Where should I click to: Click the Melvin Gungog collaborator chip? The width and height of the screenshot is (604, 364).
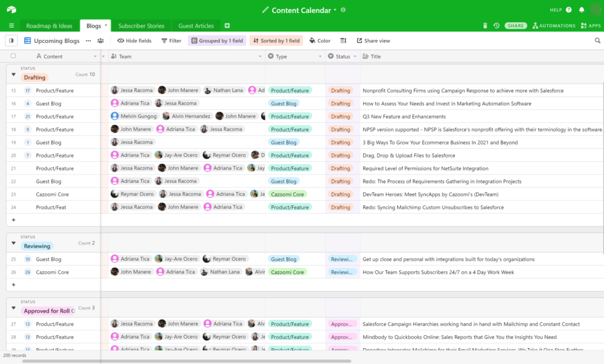(134, 116)
